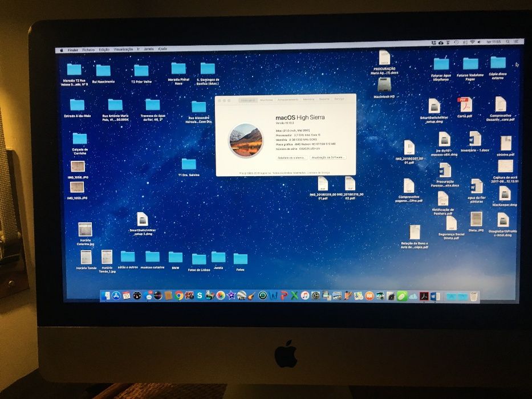Select the Fotos de Lisboa folder
The width and height of the screenshot is (532, 399).
(199, 262)
